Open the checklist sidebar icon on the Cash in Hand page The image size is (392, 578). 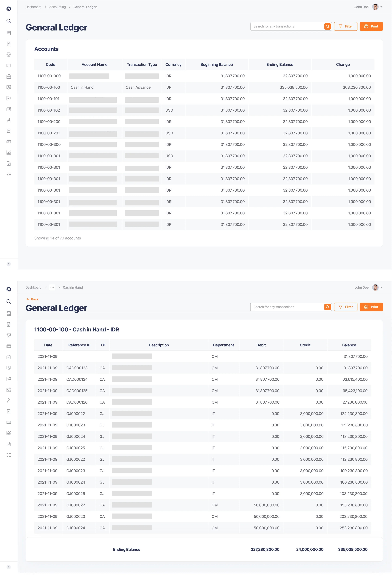click(9, 455)
